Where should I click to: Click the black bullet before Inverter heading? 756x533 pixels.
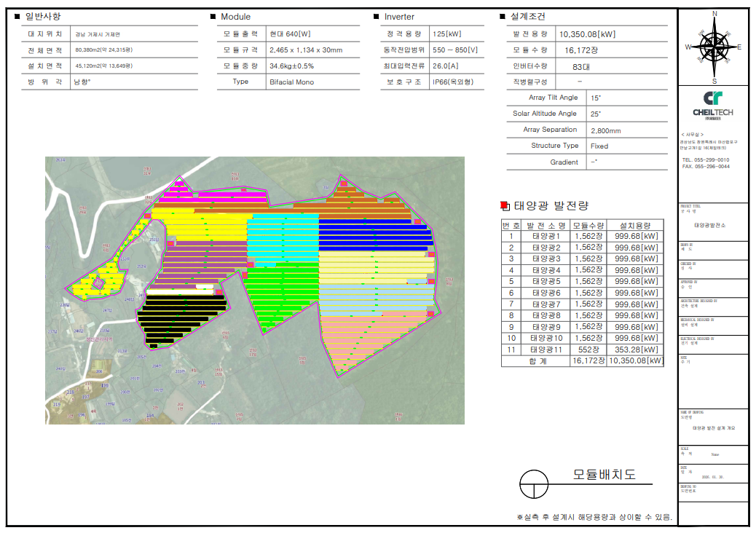click(377, 17)
